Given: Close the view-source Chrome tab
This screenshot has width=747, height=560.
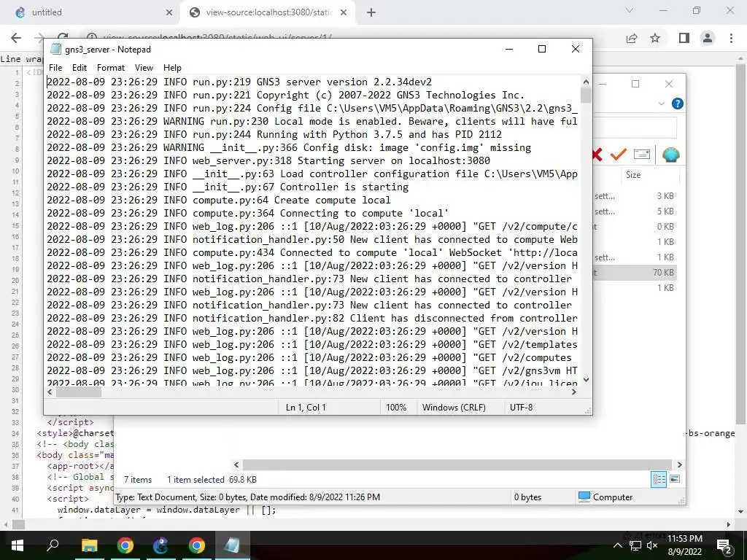Looking at the screenshot, I should [344, 12].
